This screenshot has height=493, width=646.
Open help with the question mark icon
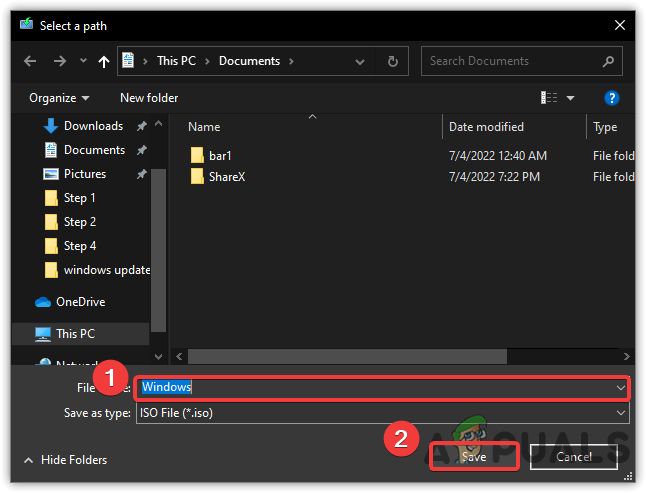(x=611, y=98)
